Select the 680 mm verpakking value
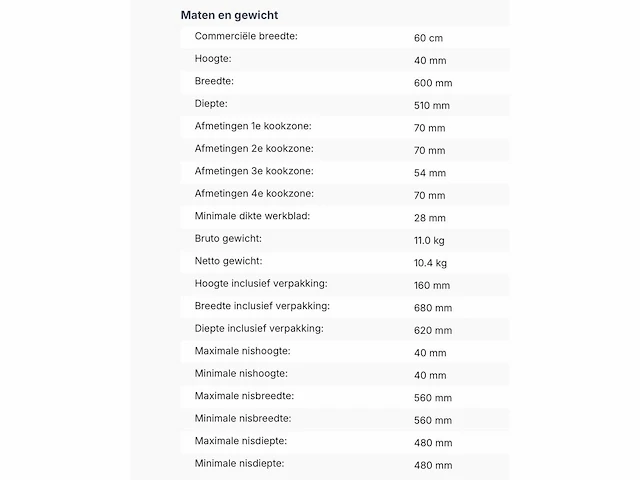Viewport: 640px width, 480px height. [433, 308]
